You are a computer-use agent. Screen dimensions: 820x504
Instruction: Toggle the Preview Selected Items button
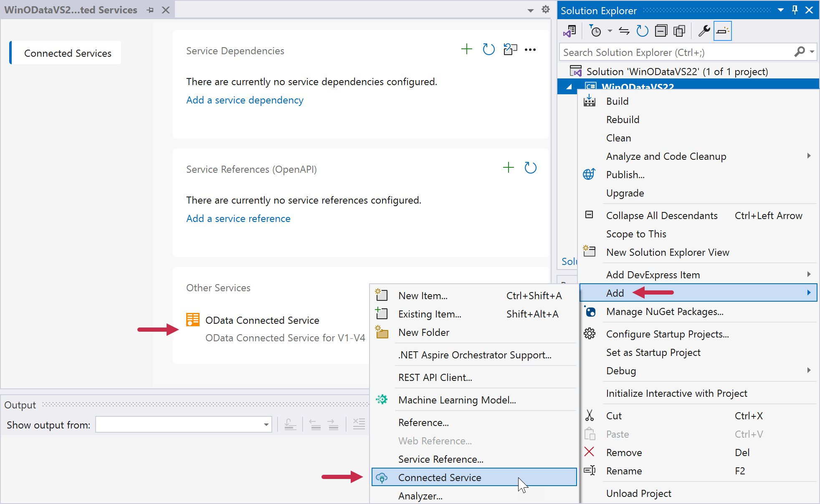(722, 31)
